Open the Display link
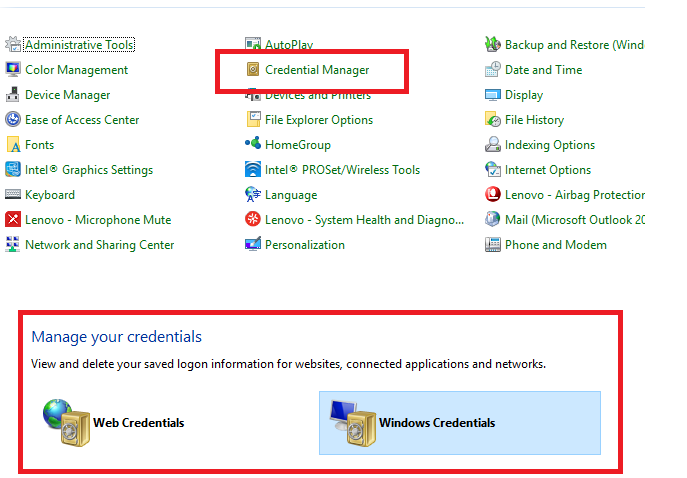Screen dimensions: 687x478 pyautogui.click(x=524, y=95)
